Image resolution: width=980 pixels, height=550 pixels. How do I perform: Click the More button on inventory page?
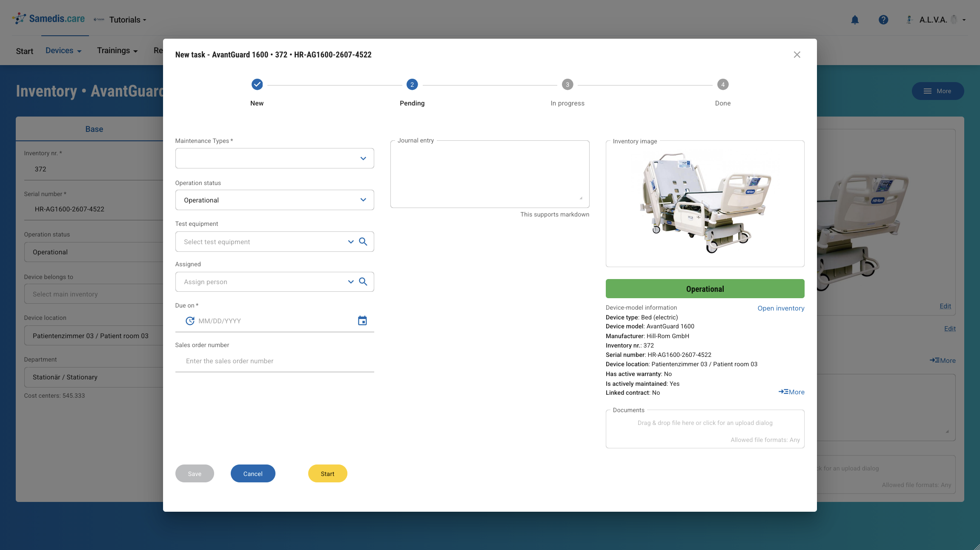coord(938,91)
